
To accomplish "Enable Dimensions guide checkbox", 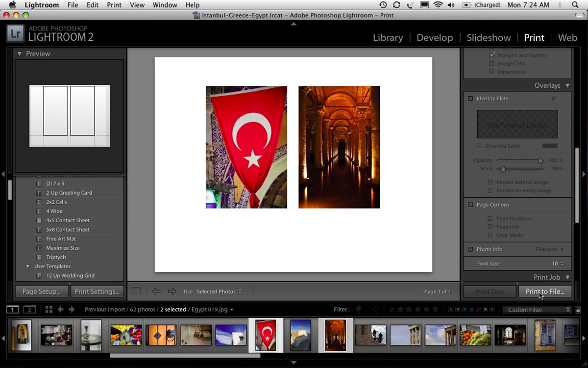I will pos(491,72).
